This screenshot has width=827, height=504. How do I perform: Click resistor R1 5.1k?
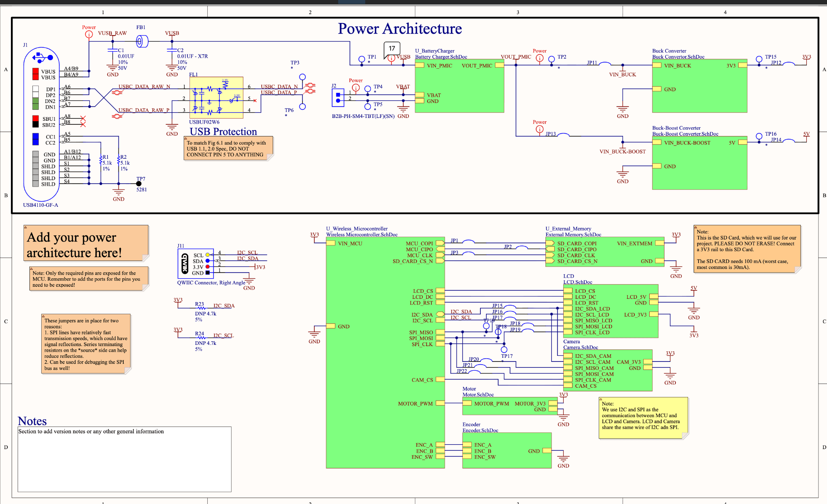pyautogui.click(x=101, y=161)
